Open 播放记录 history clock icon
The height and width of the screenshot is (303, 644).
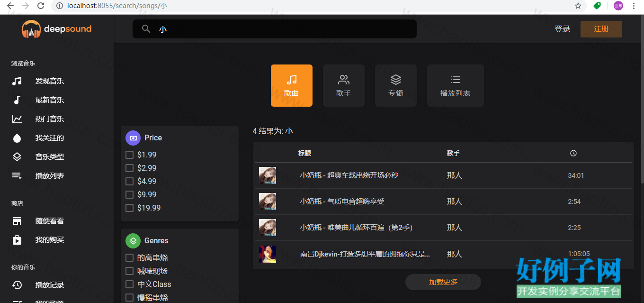point(17,285)
